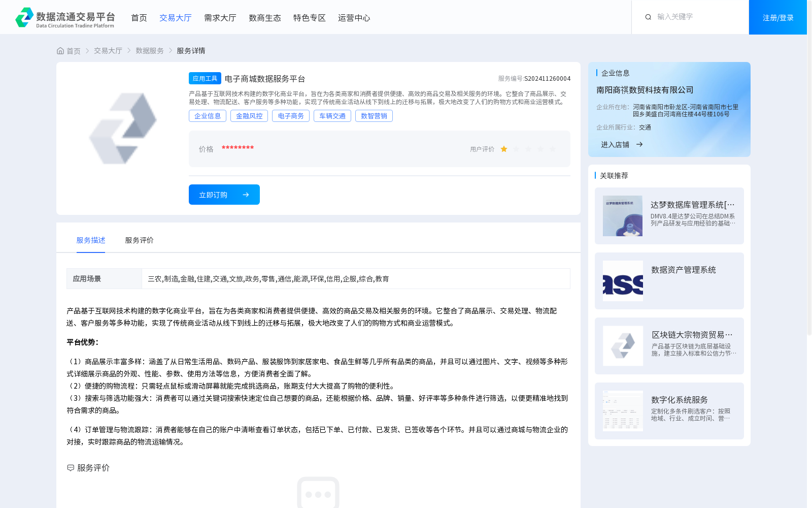Select the 金融风控 tag
Screen dimensions: 812x508
click(x=249, y=116)
